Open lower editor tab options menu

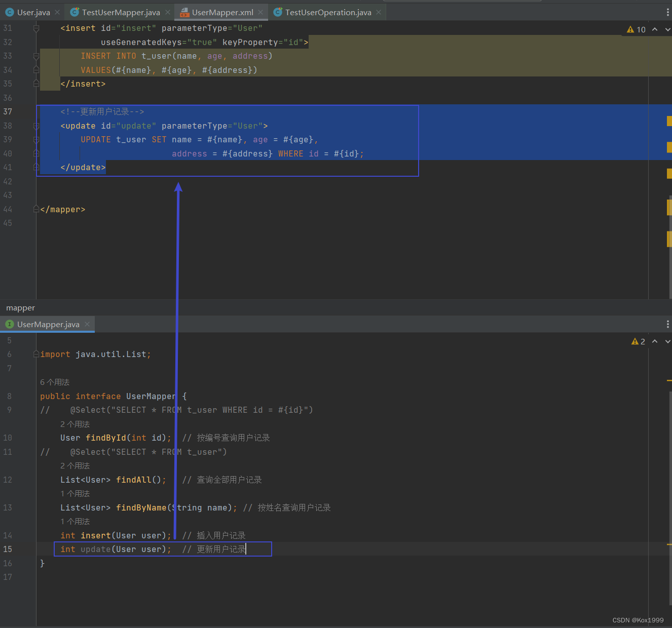pyautogui.click(x=667, y=324)
